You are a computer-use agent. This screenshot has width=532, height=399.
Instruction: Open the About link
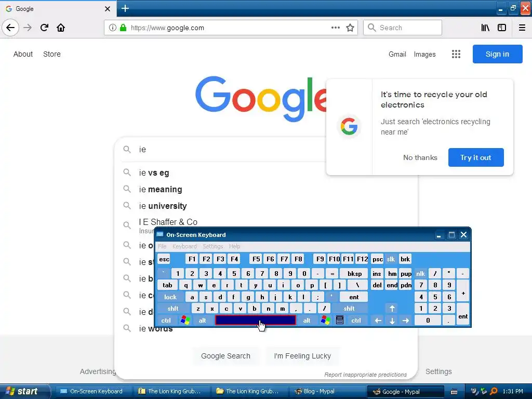23,54
